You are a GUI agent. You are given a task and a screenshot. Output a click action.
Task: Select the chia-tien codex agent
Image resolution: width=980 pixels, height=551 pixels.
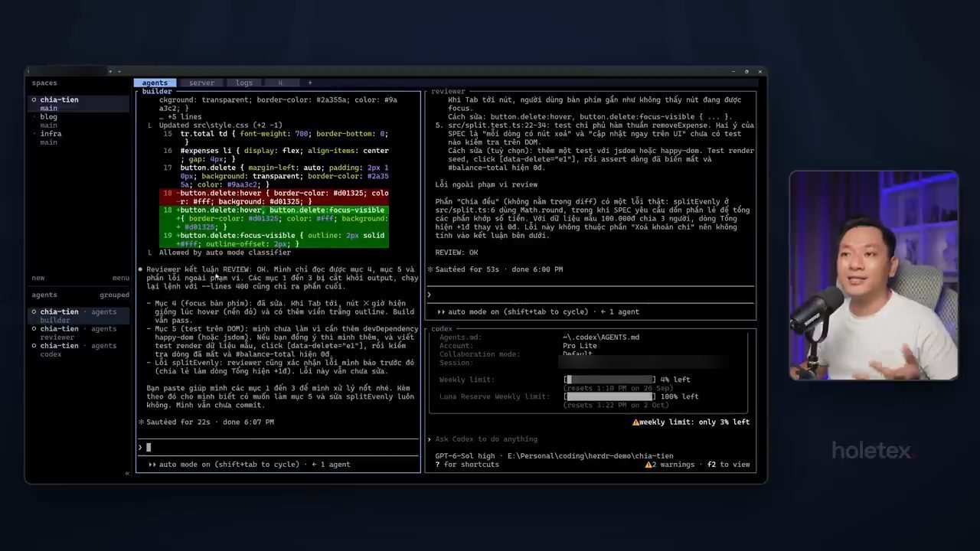79,350
